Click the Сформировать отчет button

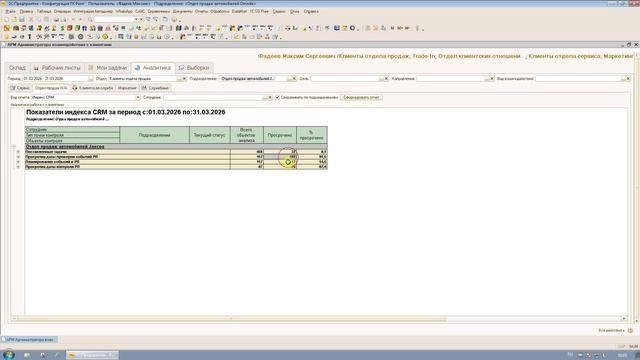(361, 98)
